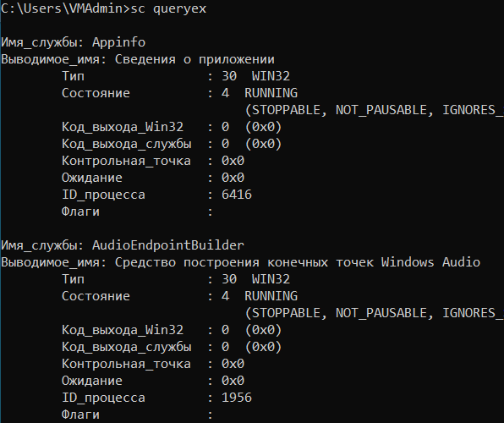
Task: Click the first STOPPABLE flag text
Action: coord(287,110)
